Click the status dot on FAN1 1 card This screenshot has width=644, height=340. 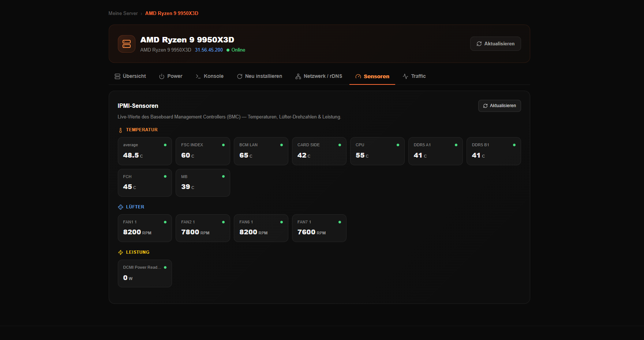(165, 222)
